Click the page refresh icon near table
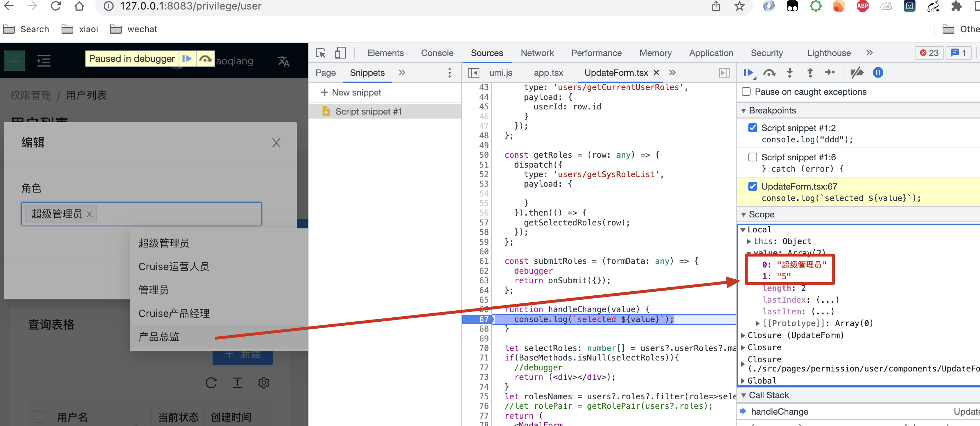The image size is (980, 426). click(x=211, y=383)
